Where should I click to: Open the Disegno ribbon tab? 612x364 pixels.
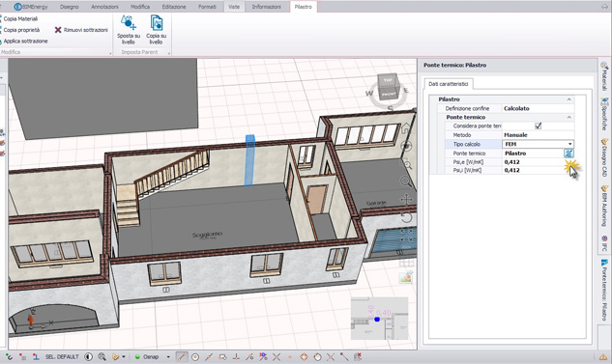pos(69,7)
